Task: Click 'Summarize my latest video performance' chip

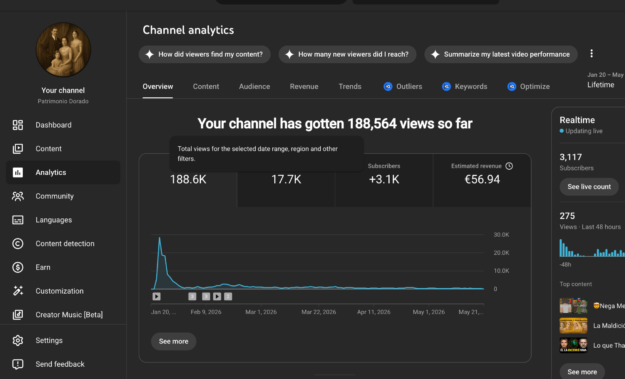Action: tap(501, 54)
